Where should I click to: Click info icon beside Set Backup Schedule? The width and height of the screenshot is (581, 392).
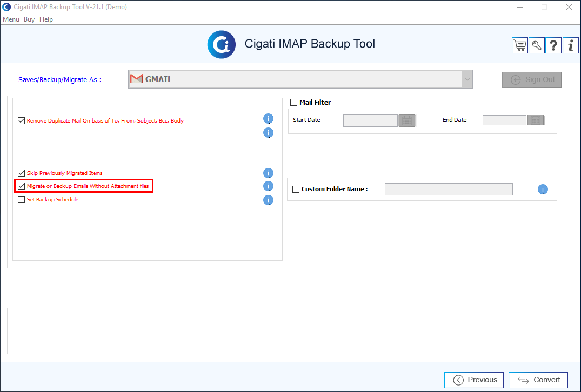(x=268, y=200)
